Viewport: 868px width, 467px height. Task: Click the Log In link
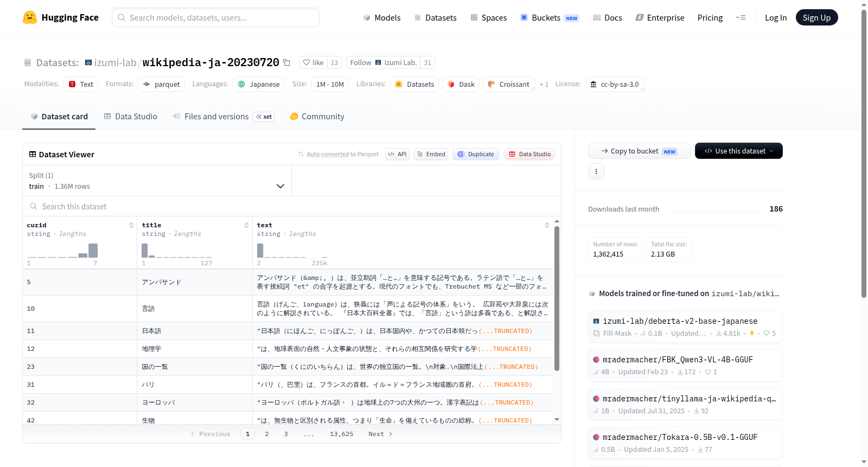tap(775, 17)
